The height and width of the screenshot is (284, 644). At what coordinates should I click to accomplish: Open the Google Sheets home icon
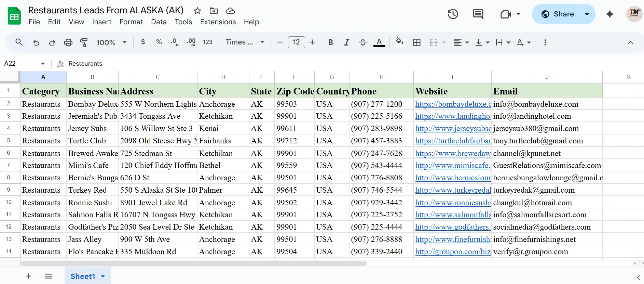(14, 16)
